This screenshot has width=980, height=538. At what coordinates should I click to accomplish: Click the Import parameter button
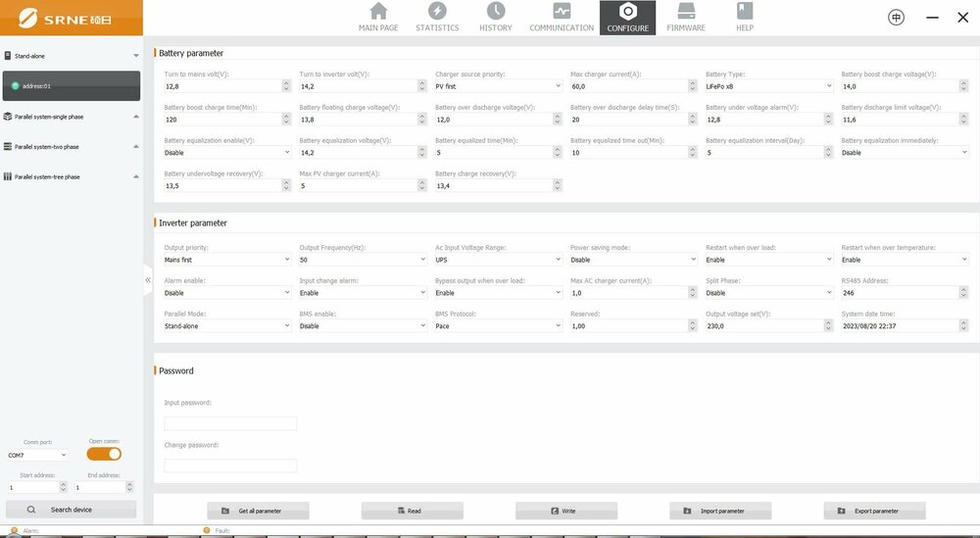(x=720, y=511)
